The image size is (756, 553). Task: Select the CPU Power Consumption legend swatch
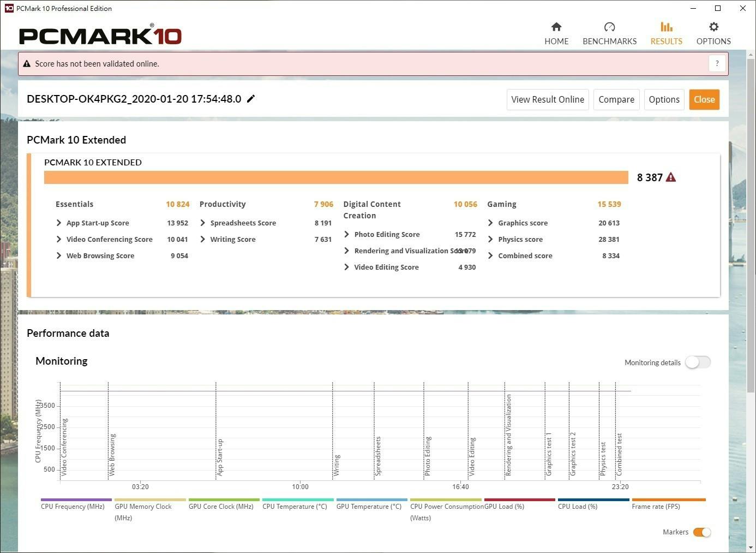point(446,500)
